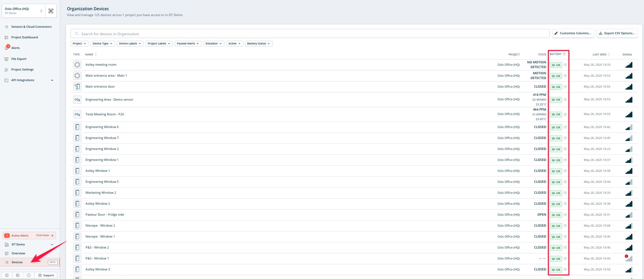Click the battery OK badge for Astley meeting room
644x279 pixels.
tap(556, 65)
